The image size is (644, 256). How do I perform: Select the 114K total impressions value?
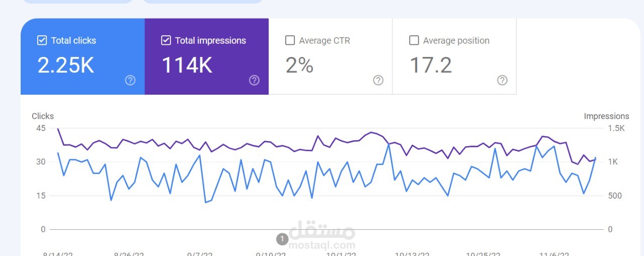[187, 66]
